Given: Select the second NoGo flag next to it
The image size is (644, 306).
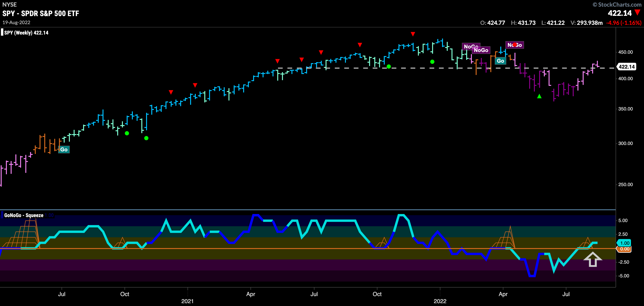Looking at the screenshot, I should pos(481,50).
